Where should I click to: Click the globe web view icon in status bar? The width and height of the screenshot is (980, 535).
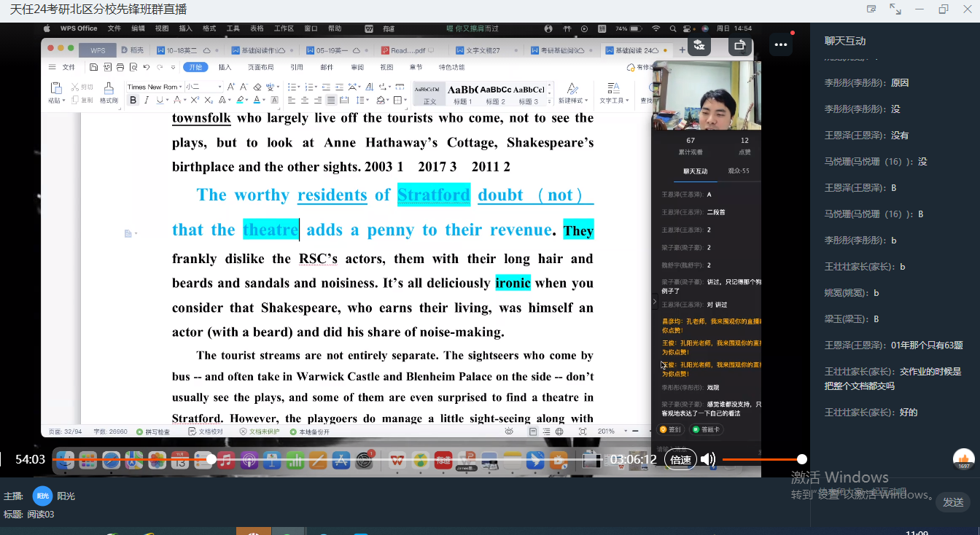click(x=559, y=431)
